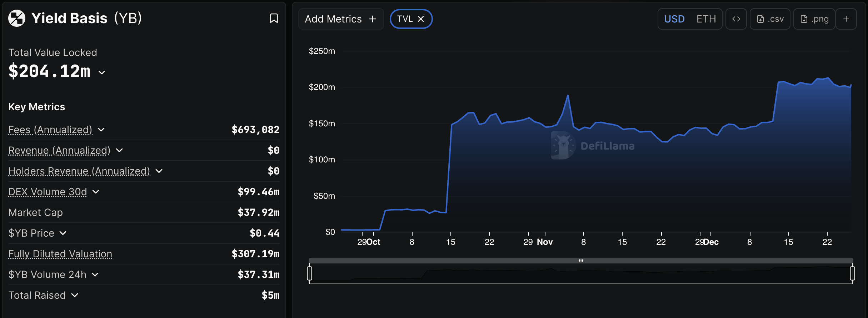Expand Holders Revenue (Annualized) row
The width and height of the screenshot is (868, 318).
tap(159, 171)
